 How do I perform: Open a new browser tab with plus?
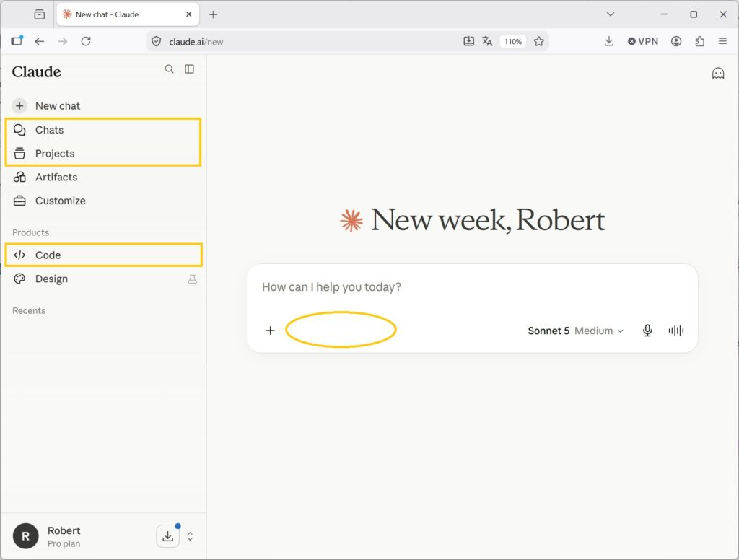pos(213,14)
